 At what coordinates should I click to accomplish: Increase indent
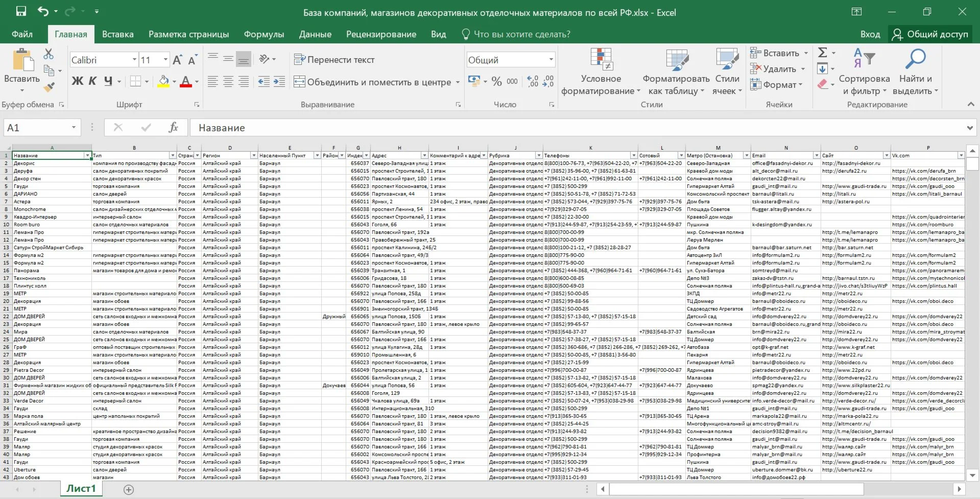pos(279,81)
